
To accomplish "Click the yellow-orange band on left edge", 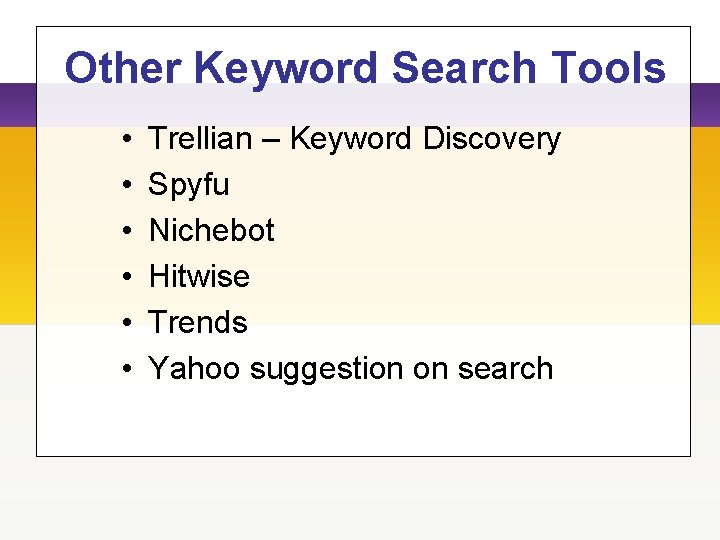I will tap(18, 225).
